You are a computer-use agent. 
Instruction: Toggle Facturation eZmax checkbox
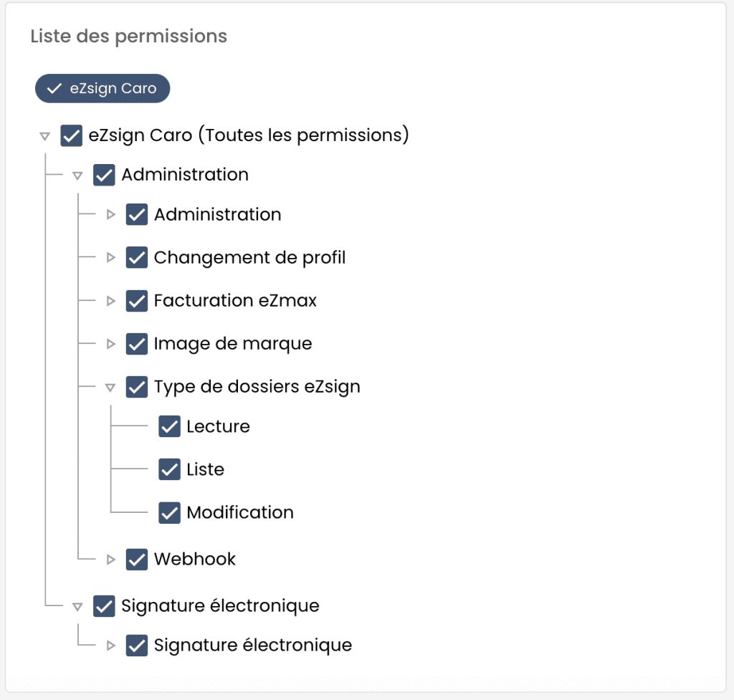coord(137,301)
